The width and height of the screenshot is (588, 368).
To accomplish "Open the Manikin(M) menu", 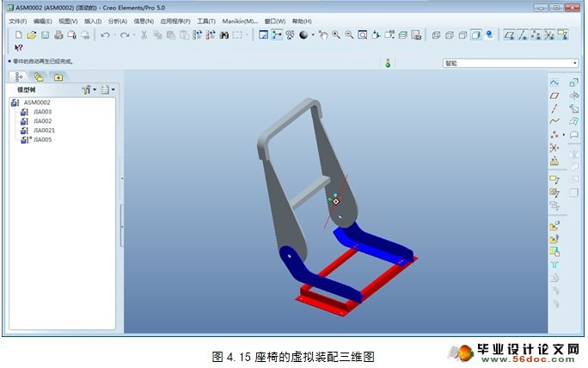I will (240, 21).
